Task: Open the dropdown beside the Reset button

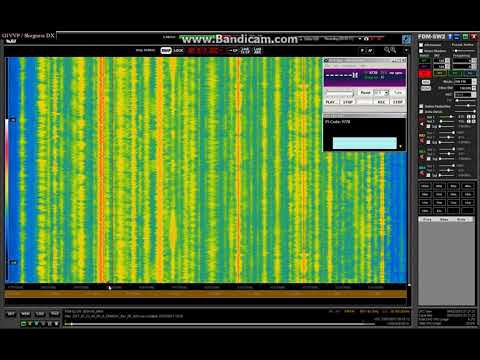Action: (x=382, y=92)
